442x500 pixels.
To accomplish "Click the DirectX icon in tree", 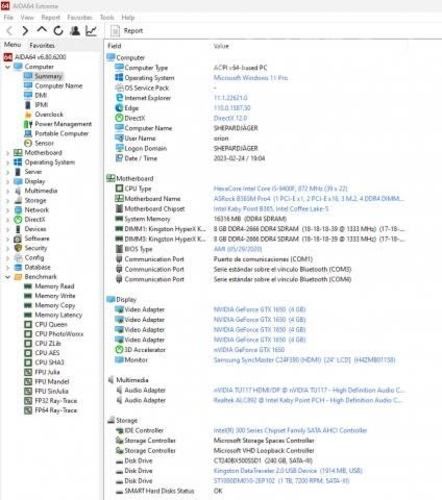I will click(x=18, y=220).
